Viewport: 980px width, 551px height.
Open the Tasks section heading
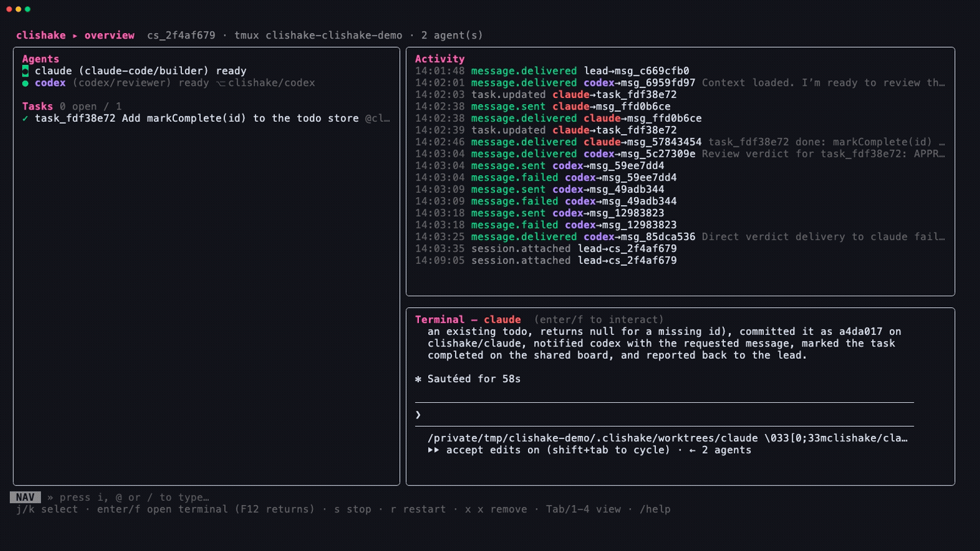pyautogui.click(x=37, y=107)
